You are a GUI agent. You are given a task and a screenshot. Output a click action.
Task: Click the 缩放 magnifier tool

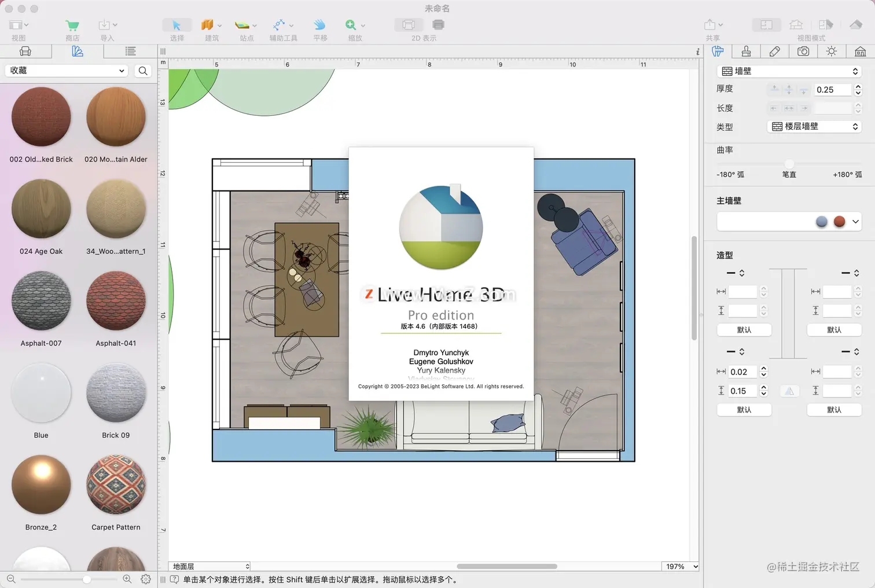pos(351,25)
